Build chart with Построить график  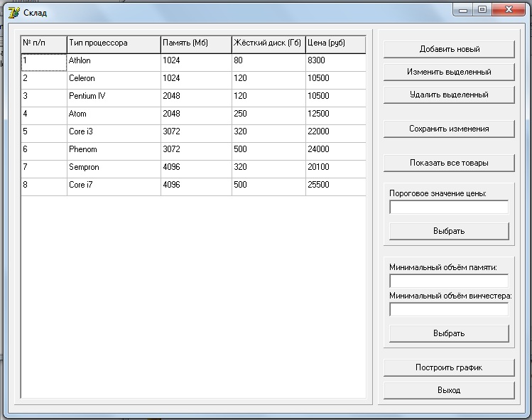pos(449,367)
